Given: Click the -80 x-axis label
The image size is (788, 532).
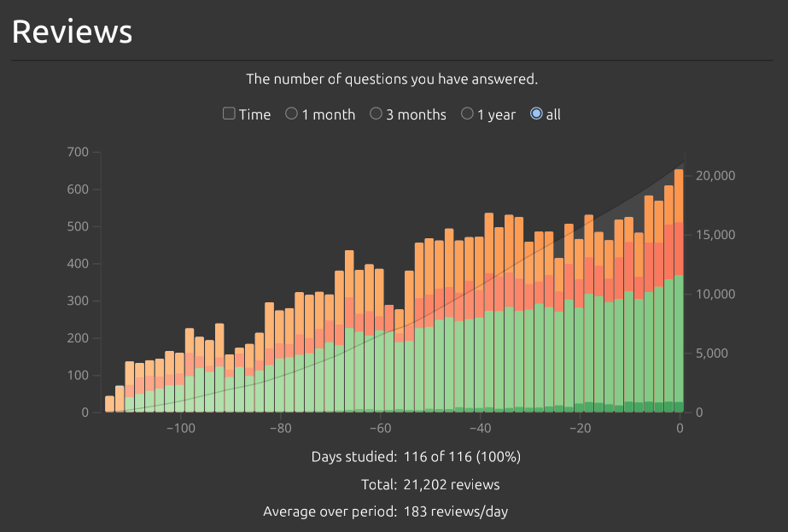Looking at the screenshot, I should pos(280,429).
